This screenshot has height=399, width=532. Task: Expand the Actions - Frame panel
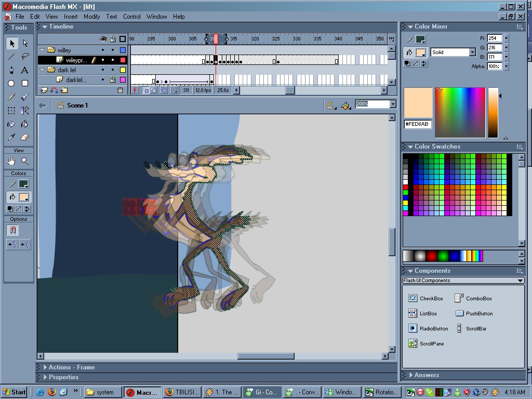[x=45, y=367]
